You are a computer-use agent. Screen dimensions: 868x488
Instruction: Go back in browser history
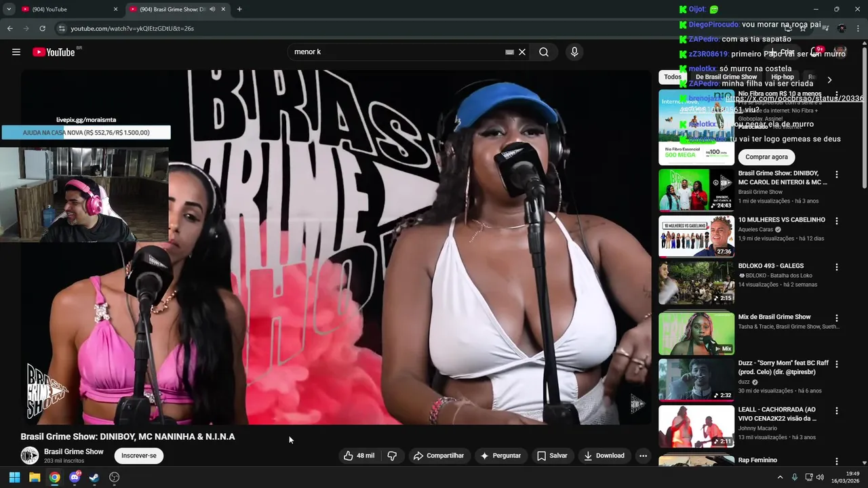pos(9,28)
